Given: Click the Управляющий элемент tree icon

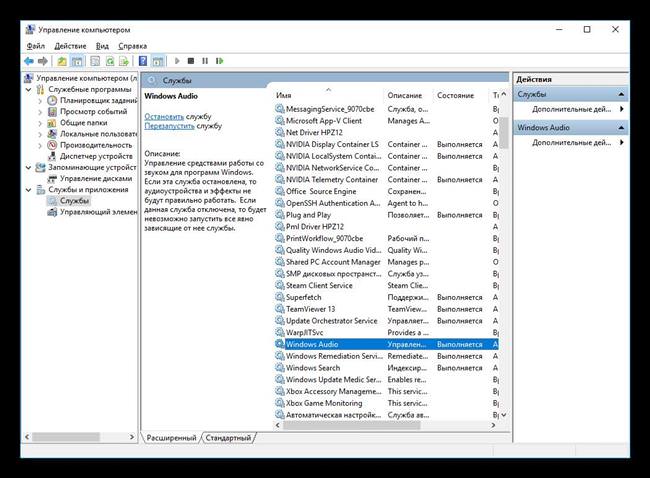Looking at the screenshot, I should (x=52, y=212).
